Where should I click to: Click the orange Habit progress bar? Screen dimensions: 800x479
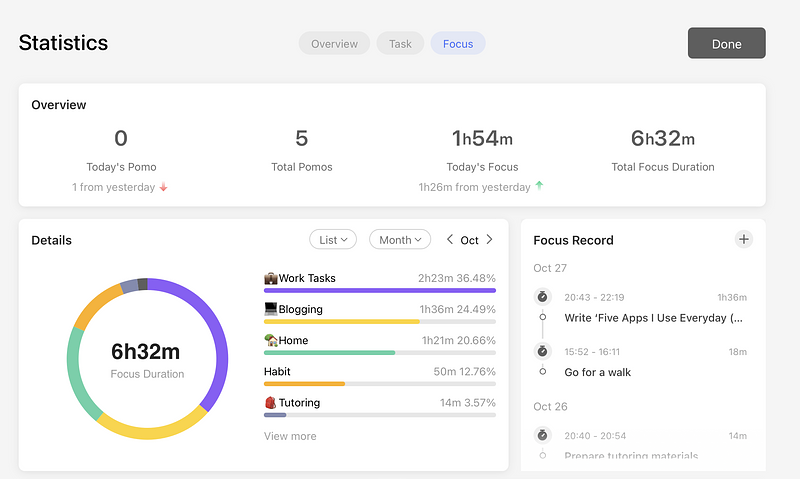coord(304,384)
